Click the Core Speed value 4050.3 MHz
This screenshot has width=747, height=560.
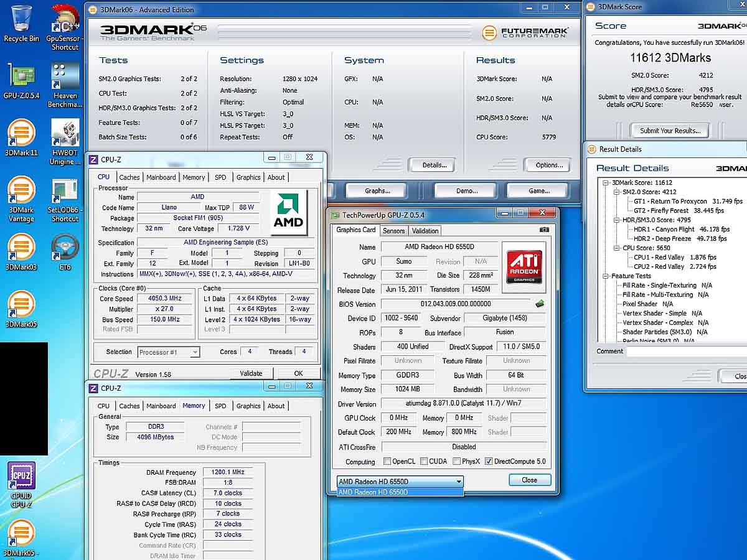164,299
